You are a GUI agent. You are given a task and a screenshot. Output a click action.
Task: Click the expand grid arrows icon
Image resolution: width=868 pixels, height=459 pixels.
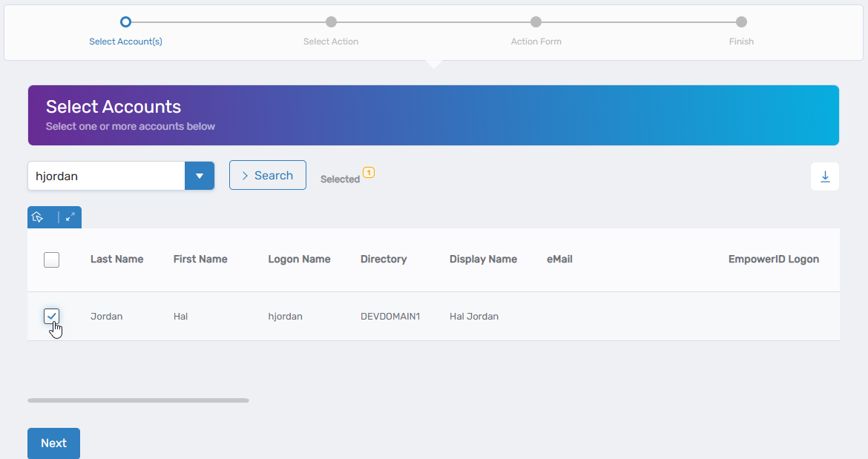click(70, 217)
